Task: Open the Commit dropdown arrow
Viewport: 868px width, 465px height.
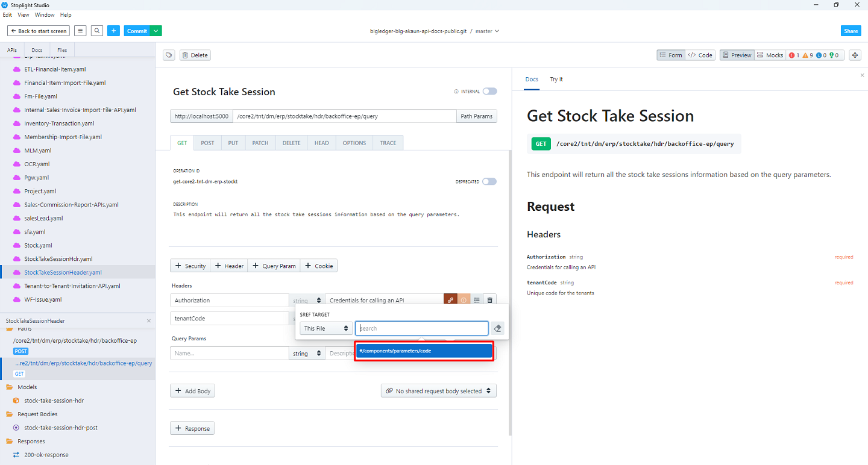Action: click(156, 31)
